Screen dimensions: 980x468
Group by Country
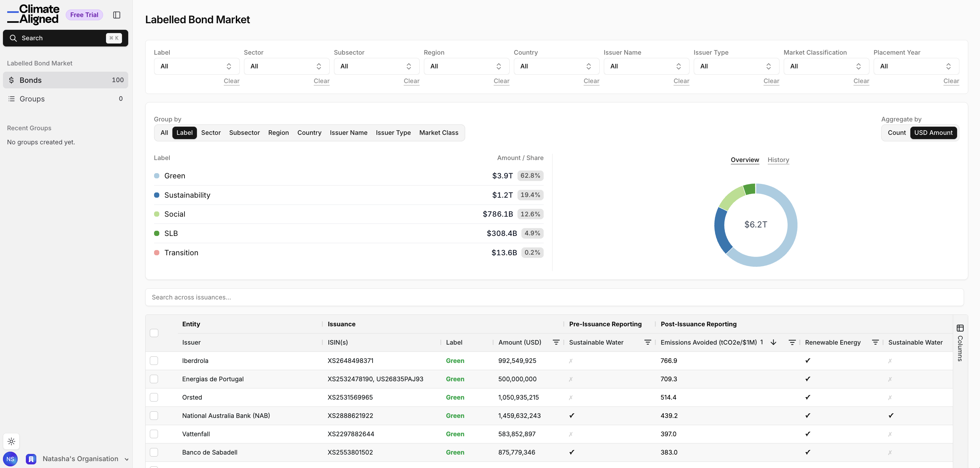[x=309, y=133]
